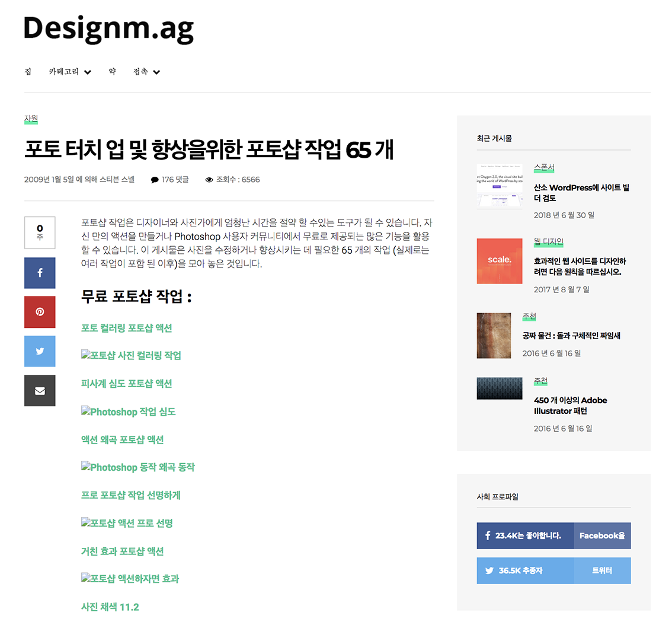The image size is (672, 625).
Task: Open the 거친 효과 포토샵 액션 link
Action: (x=122, y=551)
